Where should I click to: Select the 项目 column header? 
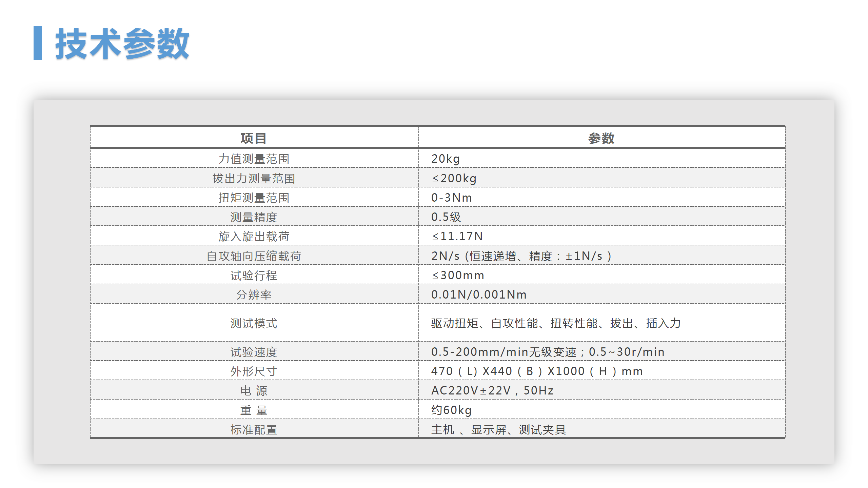tap(254, 138)
